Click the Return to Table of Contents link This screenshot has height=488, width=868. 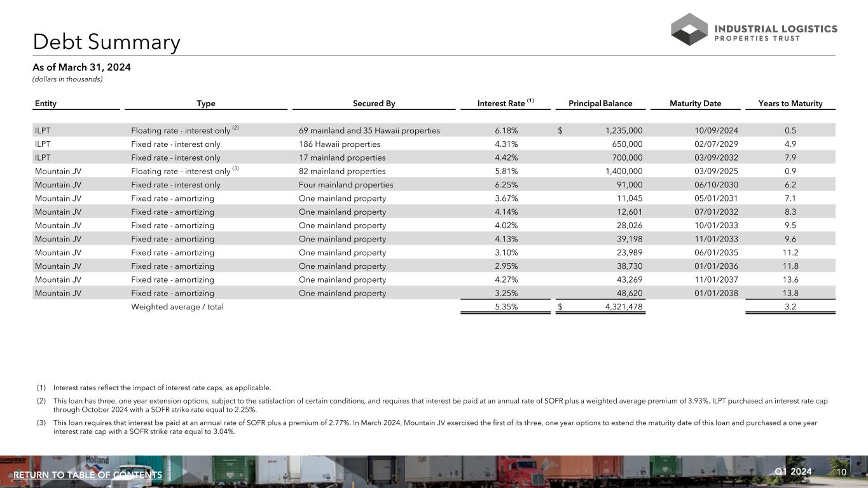tap(88, 475)
